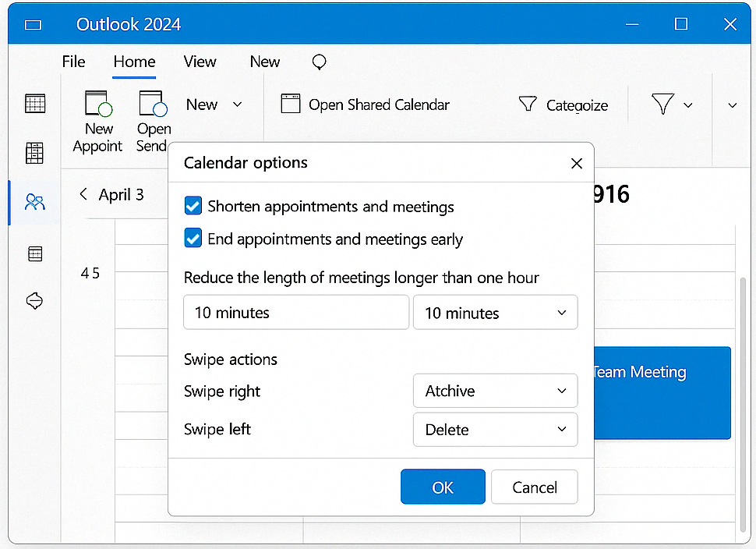756x549 pixels.
Task: Click Reduce the length of meetings text
Action: point(361,278)
